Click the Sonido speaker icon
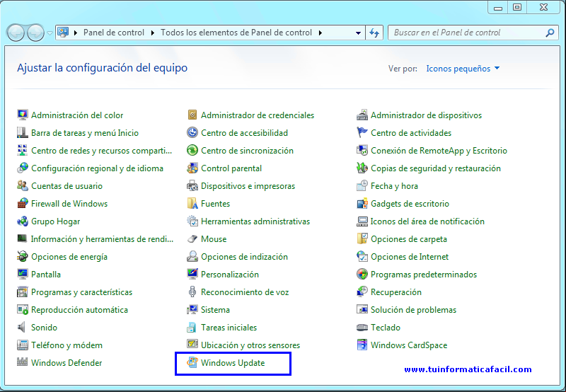This screenshot has height=392, width=566. [23, 327]
